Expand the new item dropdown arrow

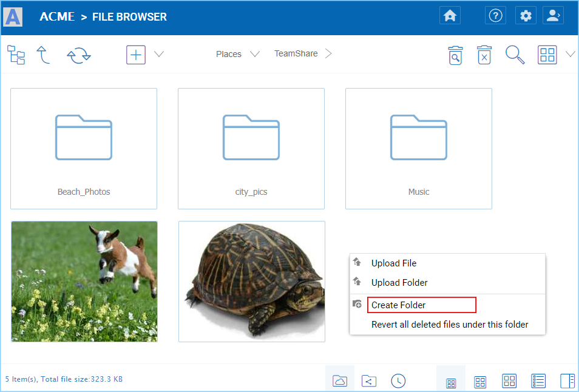coord(159,54)
